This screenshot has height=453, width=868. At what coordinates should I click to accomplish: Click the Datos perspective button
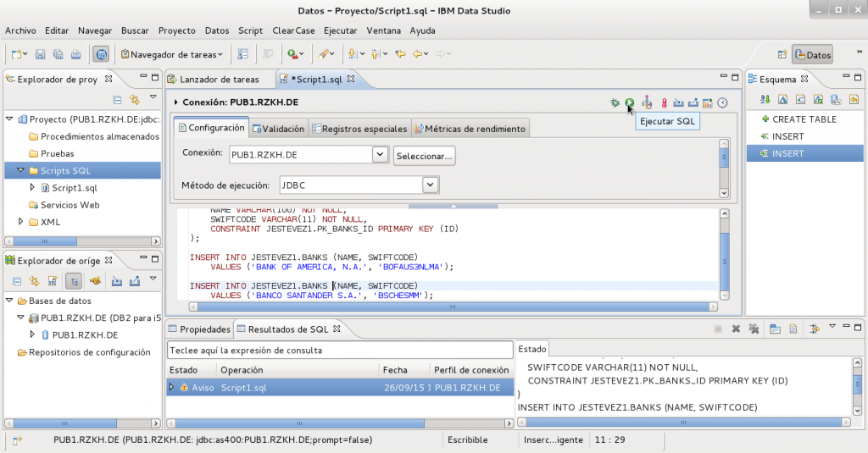pos(813,55)
